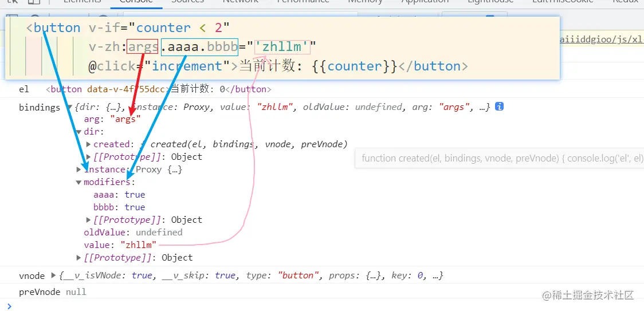Click the bindings object summary text
This screenshot has height=311, width=644.
coord(282,107)
